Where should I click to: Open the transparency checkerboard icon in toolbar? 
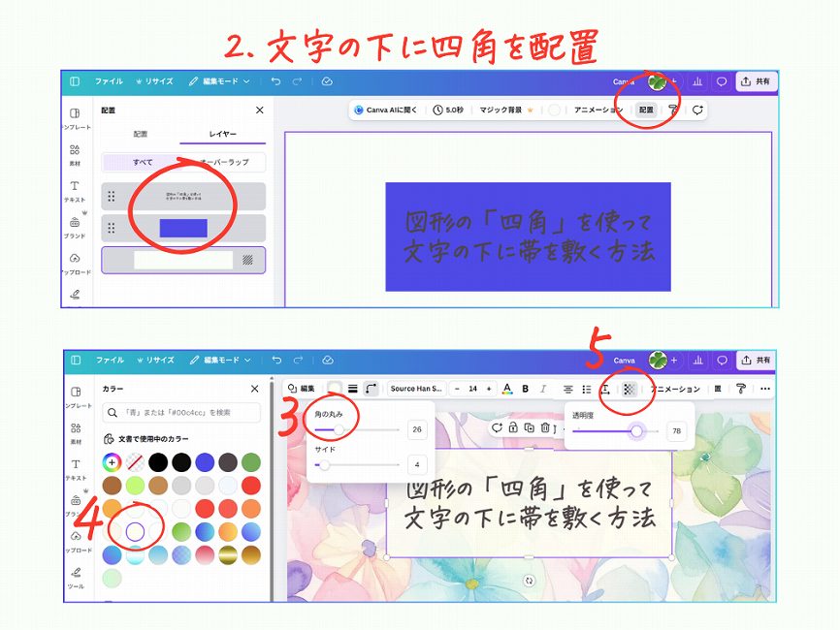(629, 389)
